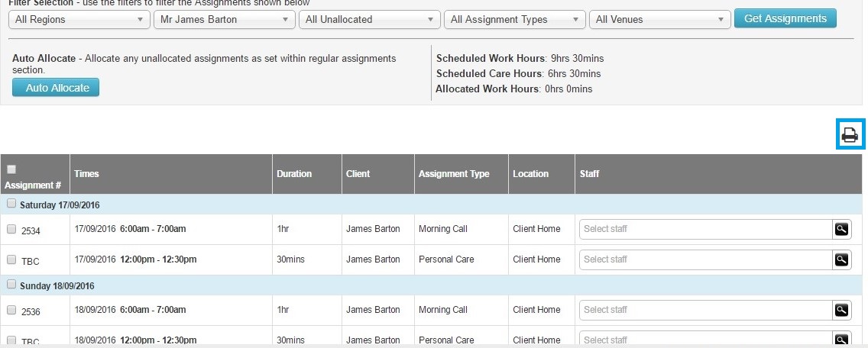Tick the Sunday 18/09/2016 group checkbox
Image resolution: width=868 pixels, height=348 pixels.
(x=11, y=285)
